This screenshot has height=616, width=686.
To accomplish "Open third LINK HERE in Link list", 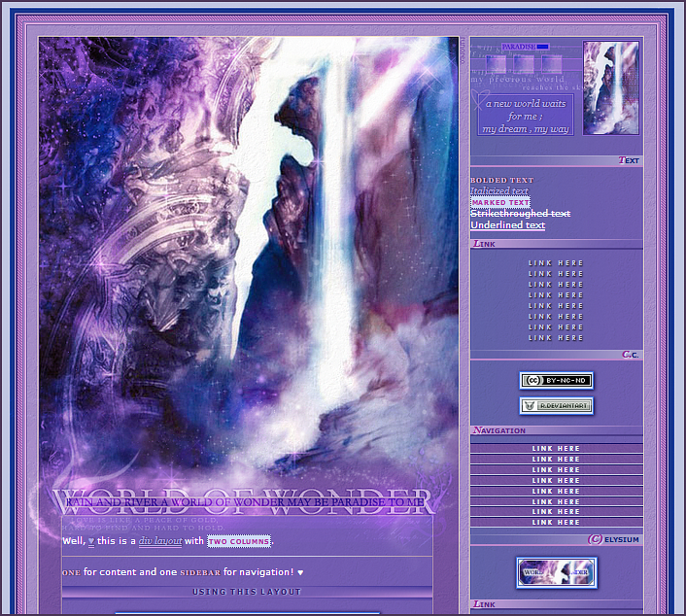I will (556, 285).
